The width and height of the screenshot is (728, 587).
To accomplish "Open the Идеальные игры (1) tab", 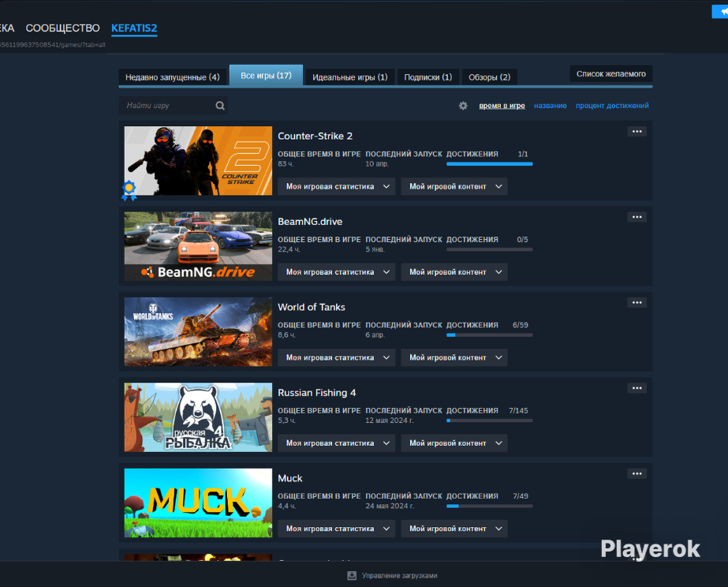I will point(349,77).
